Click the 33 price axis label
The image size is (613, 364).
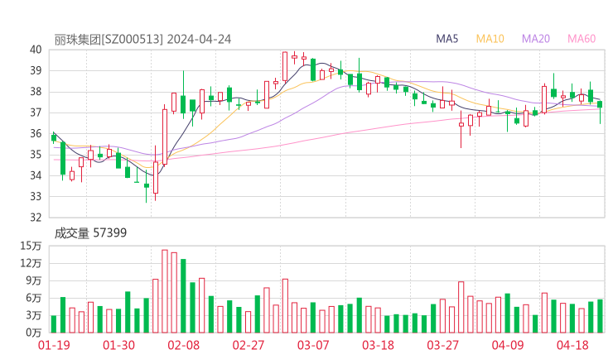click(x=36, y=196)
